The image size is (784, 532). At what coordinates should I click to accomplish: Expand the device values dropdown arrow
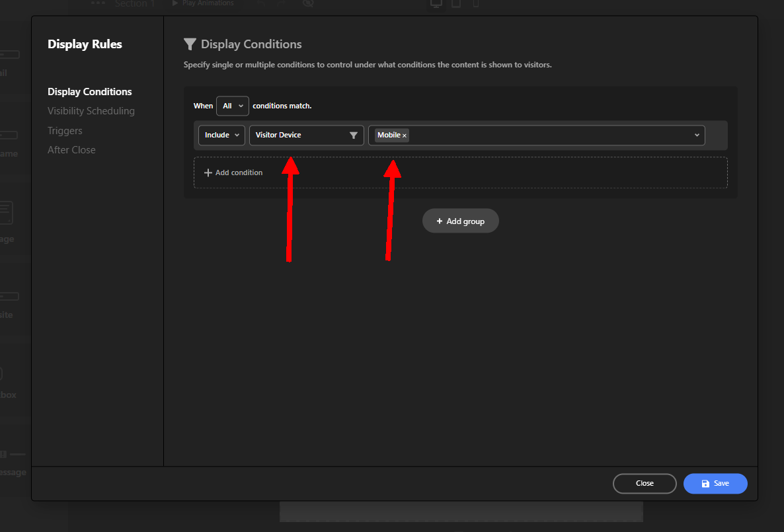coord(697,135)
